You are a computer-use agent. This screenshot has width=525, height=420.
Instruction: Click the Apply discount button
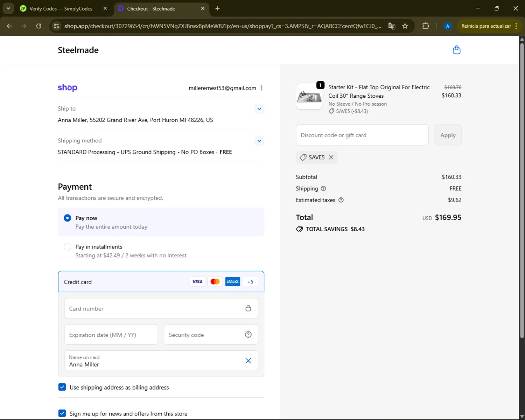pyautogui.click(x=448, y=135)
